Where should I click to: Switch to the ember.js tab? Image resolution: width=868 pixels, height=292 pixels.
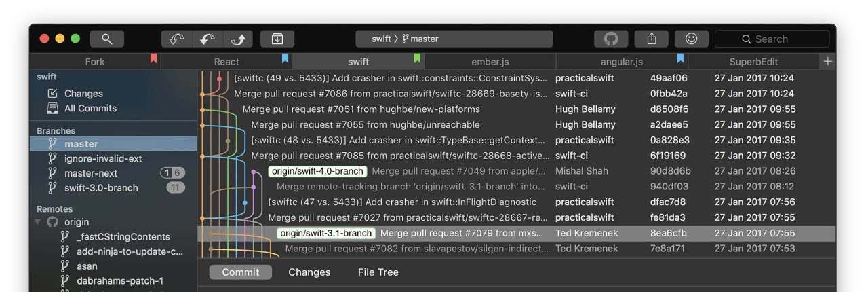pyautogui.click(x=490, y=62)
